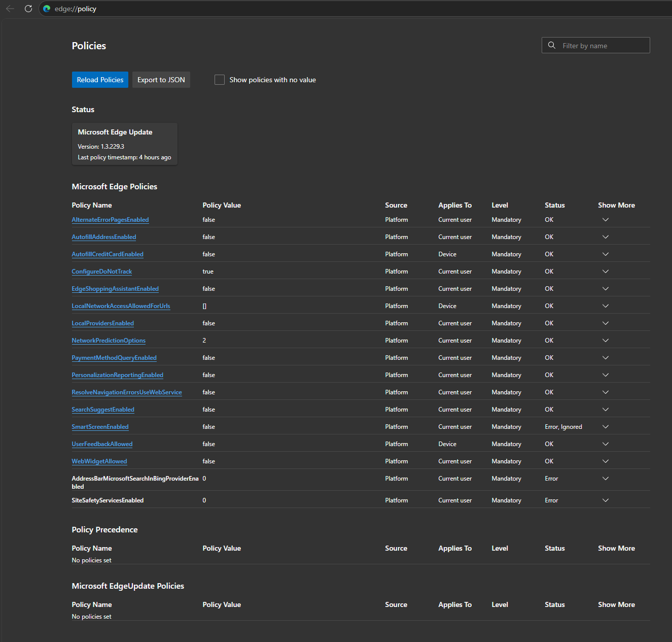Click the AddressBarMicrosoftSearchInBingProviderEnabled policy name
Image resolution: width=672 pixels, height=642 pixels.
(135, 482)
